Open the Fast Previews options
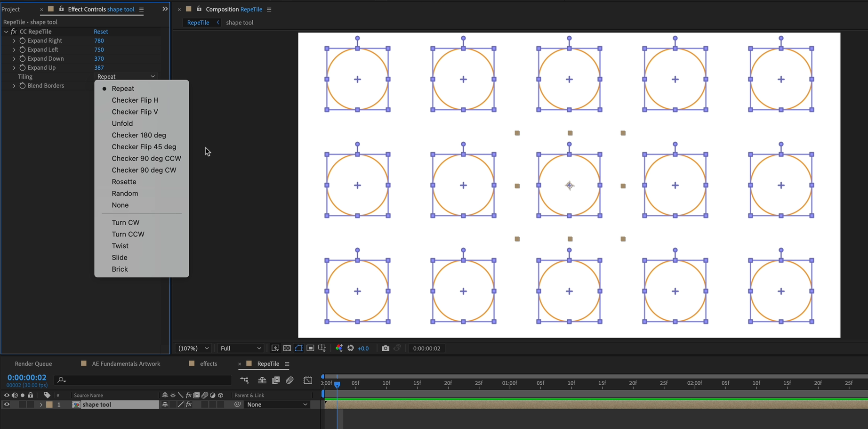The image size is (868, 429). coord(275,348)
